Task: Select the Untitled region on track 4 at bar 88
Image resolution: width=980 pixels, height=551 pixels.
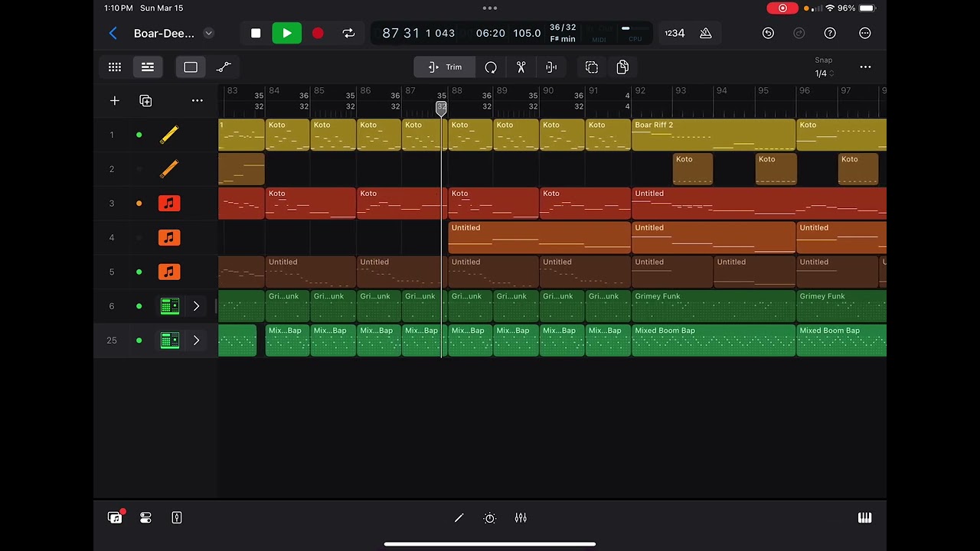Action: (x=540, y=238)
